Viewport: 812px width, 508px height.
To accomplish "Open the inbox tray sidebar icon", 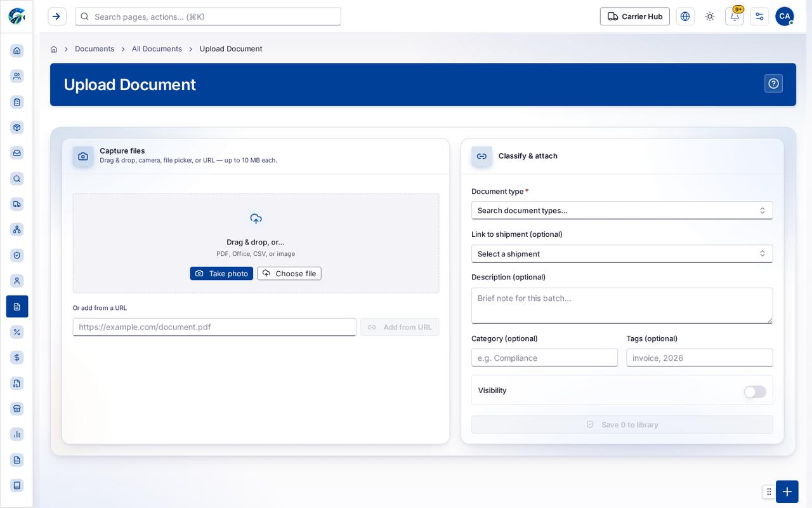I will 17,153.
